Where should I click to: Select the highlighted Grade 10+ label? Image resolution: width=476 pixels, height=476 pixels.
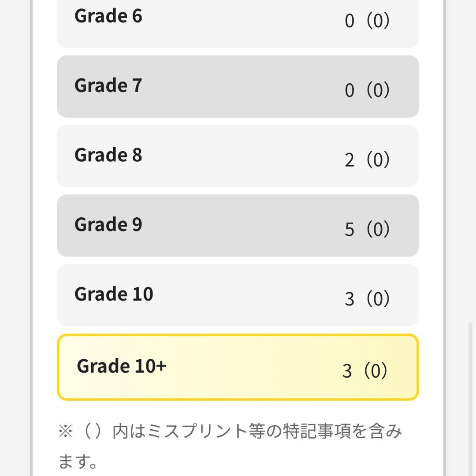point(121,366)
